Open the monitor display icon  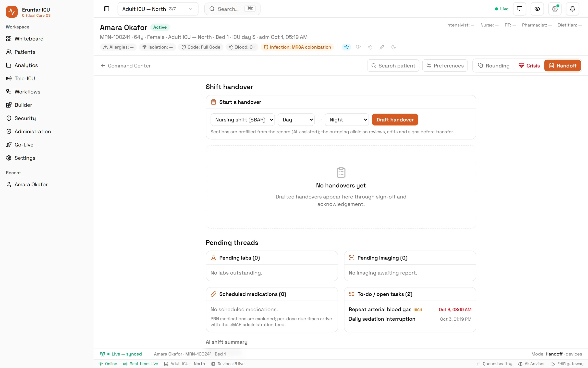[x=519, y=9]
